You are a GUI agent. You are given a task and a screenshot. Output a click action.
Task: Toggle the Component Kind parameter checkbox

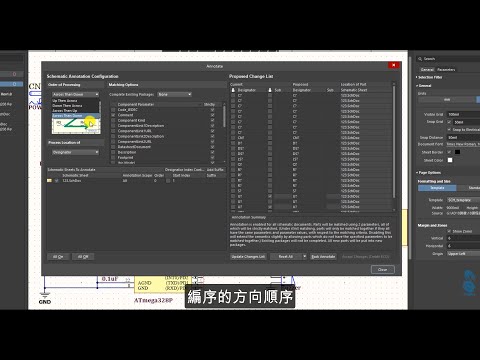(113, 120)
